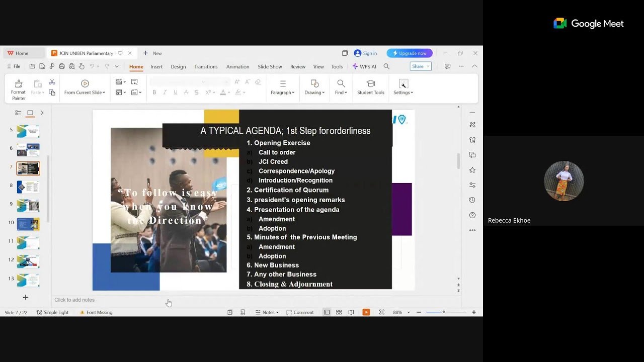Select slide 8 thumbnail

[28, 187]
